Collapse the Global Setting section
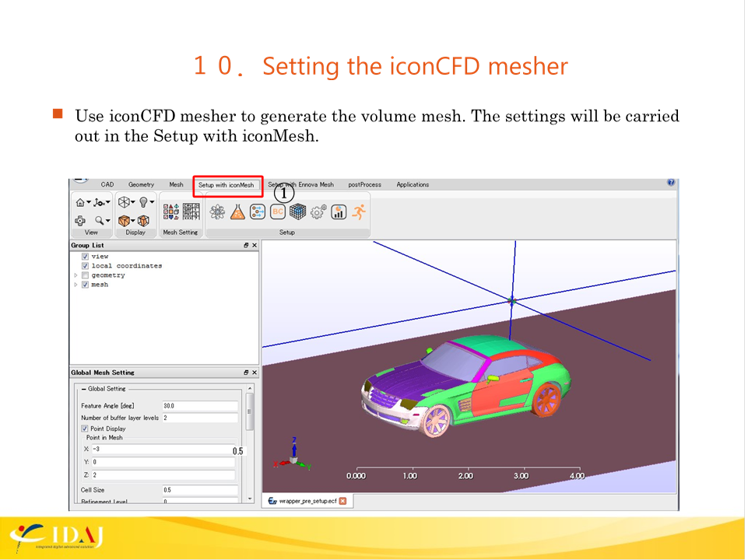 (x=83, y=389)
